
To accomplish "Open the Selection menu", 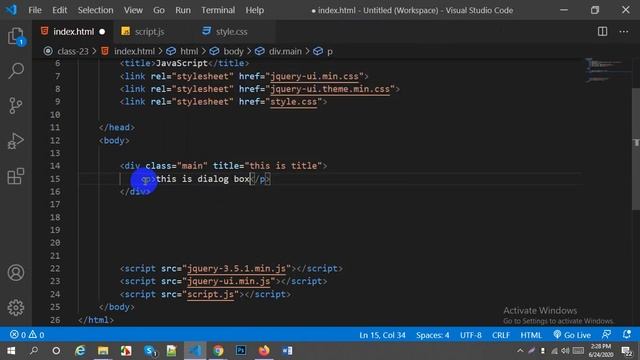I will coord(96,10).
